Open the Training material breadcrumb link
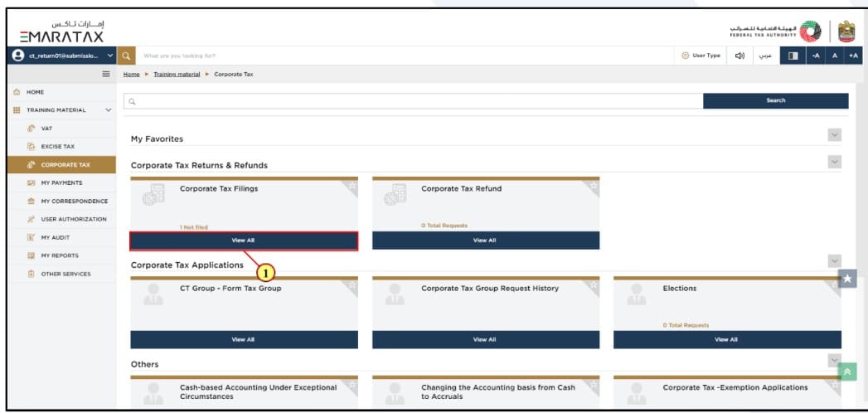The image size is (868, 413). tap(177, 74)
